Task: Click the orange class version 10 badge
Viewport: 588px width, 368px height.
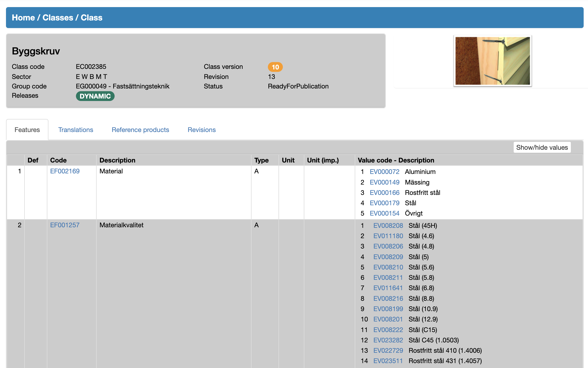Action: [x=275, y=67]
